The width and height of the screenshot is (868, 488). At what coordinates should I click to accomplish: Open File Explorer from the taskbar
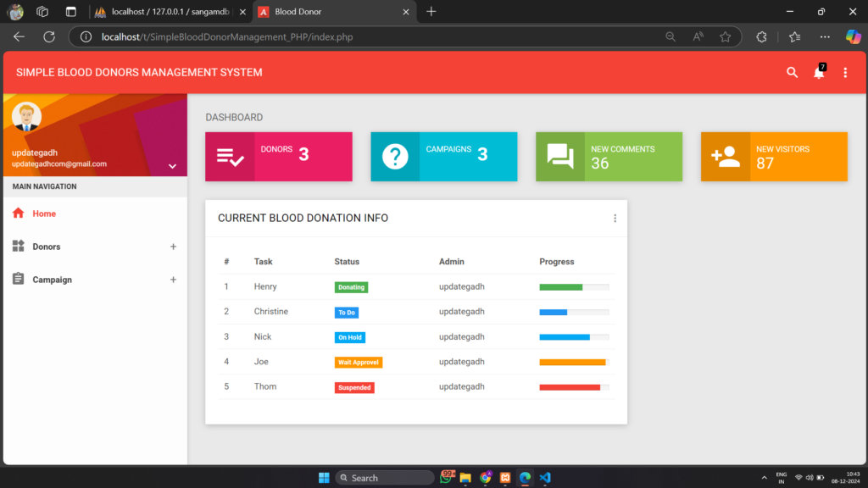pos(465,478)
